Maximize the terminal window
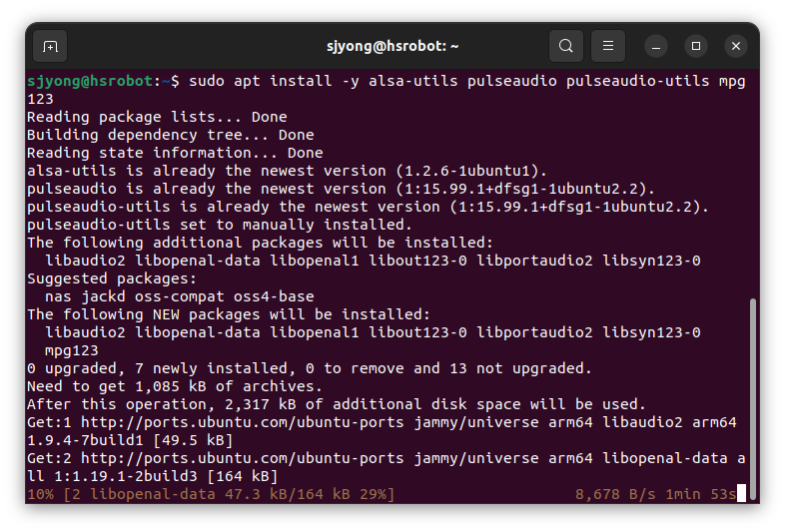The height and width of the screenshot is (532, 785). (696, 46)
